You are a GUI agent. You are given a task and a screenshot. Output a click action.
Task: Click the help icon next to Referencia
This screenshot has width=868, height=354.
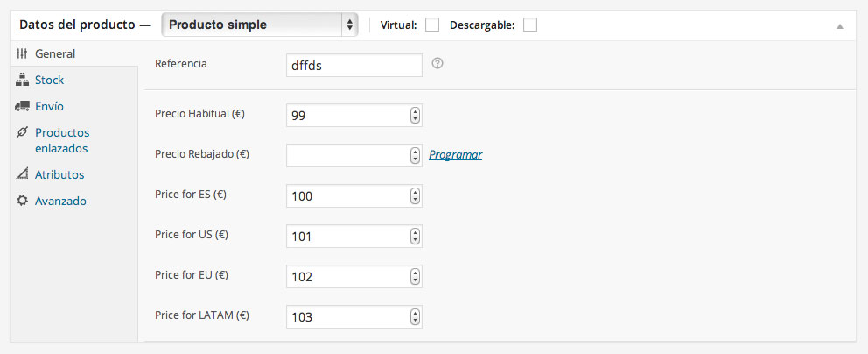[437, 64]
